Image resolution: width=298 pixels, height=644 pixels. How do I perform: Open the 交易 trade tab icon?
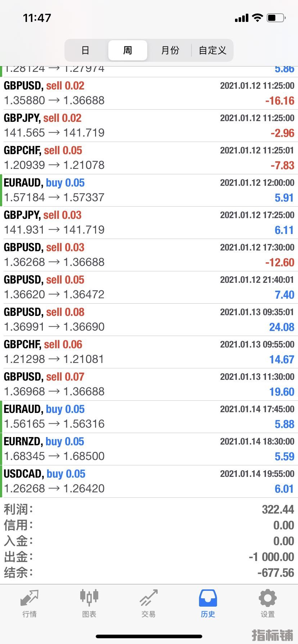pyautogui.click(x=149, y=598)
